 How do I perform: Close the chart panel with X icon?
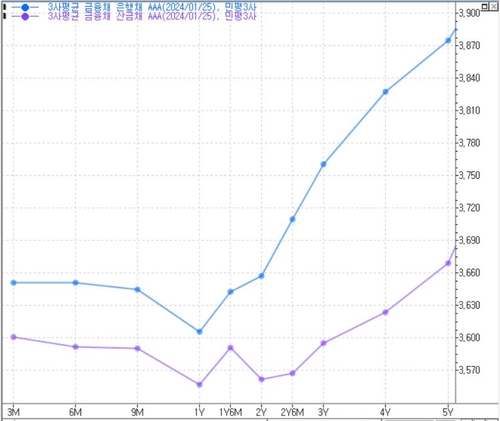493,6
